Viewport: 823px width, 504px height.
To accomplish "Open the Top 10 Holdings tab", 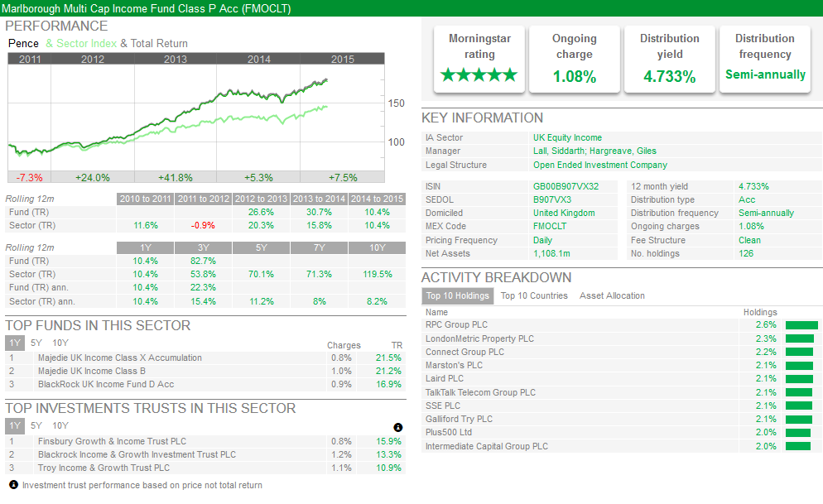I will (458, 295).
